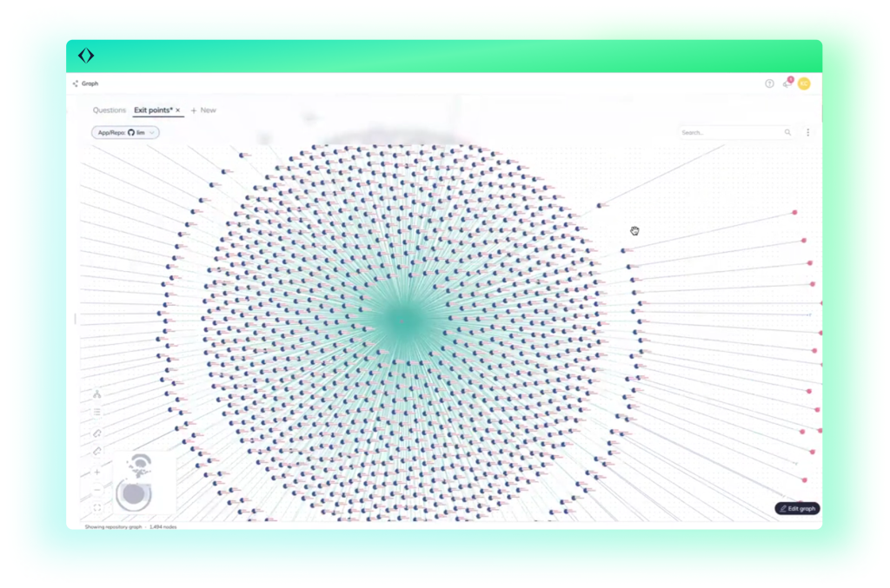Image resolution: width=890 pixels, height=588 pixels.
Task: Click the magnifier icon in search box
Action: [x=788, y=133]
